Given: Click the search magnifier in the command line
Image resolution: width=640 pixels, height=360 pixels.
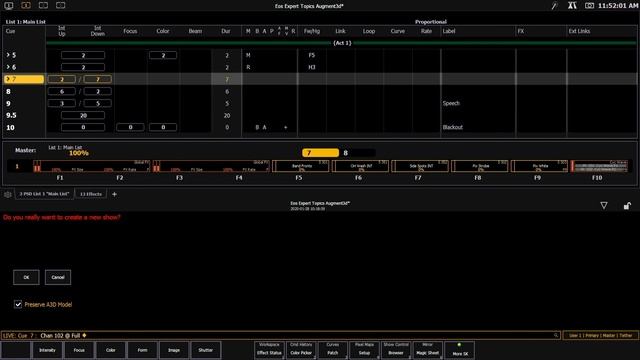Looking at the screenshot, I should (x=556, y=336).
